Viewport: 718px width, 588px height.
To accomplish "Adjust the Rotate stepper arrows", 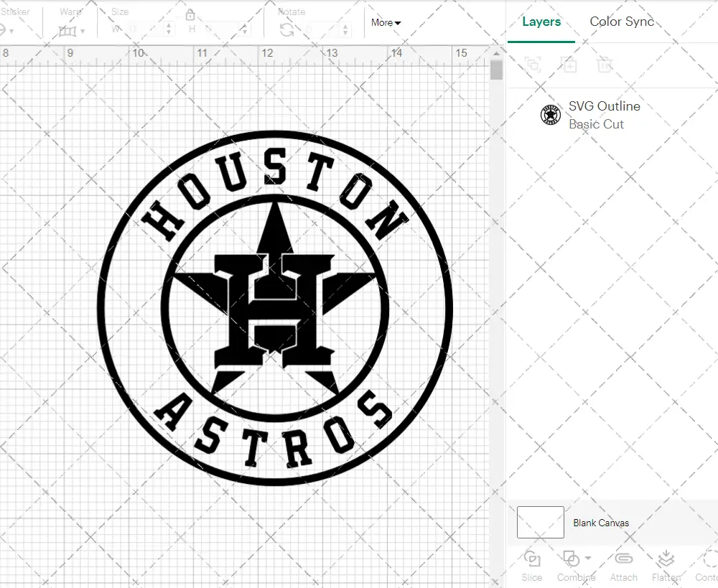I will [x=345, y=30].
